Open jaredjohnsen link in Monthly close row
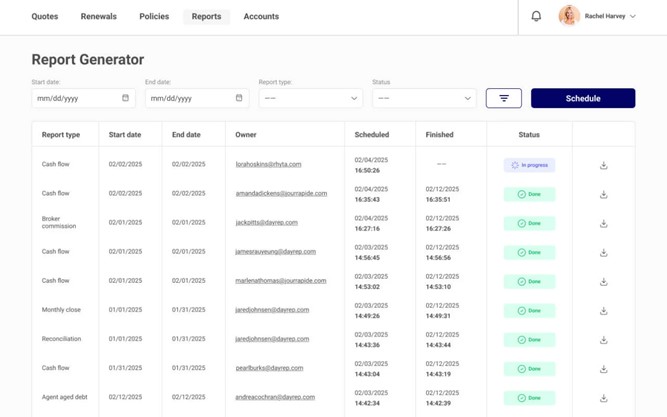The image size is (667, 417). [x=272, y=310]
